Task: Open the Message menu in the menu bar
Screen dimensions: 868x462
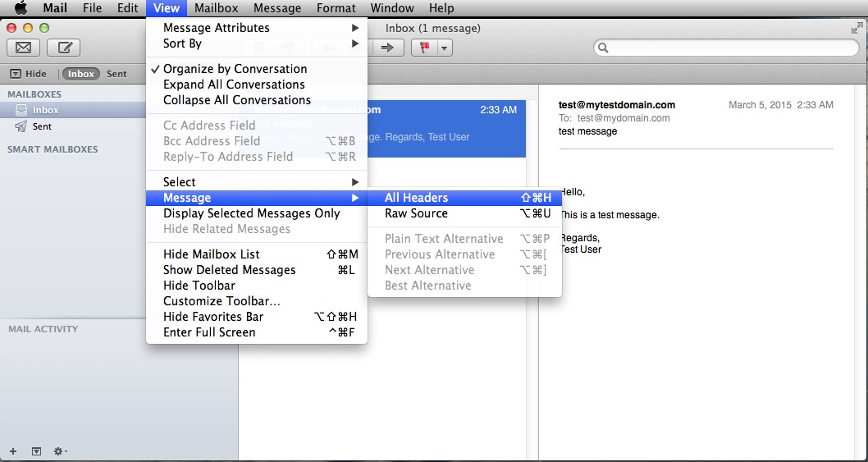Action: pos(276,8)
